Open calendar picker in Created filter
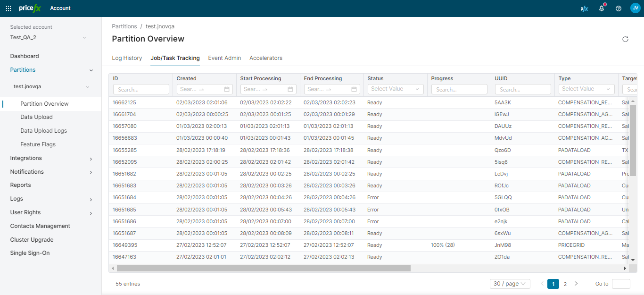 click(x=227, y=89)
